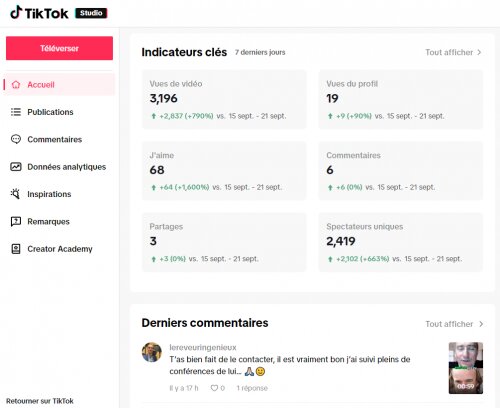Go to Commentaires in the sidebar
This screenshot has width=500, height=408.
click(x=60, y=139)
